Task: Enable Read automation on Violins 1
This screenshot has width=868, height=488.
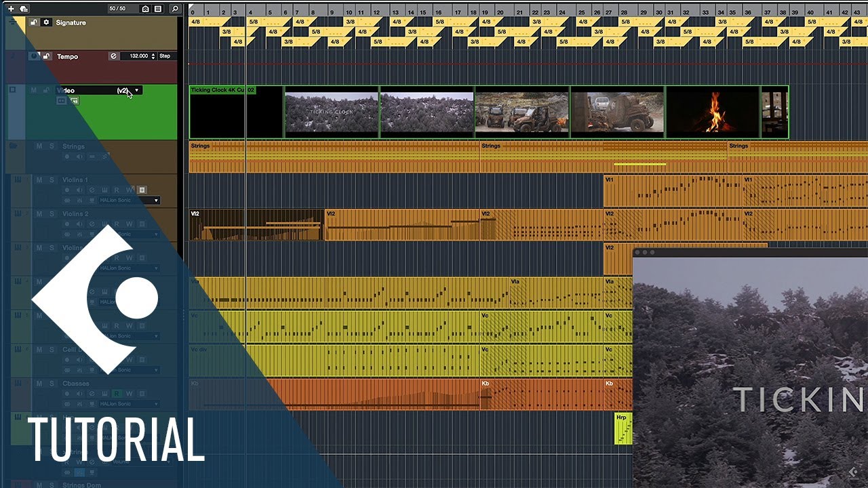Action: pos(117,190)
